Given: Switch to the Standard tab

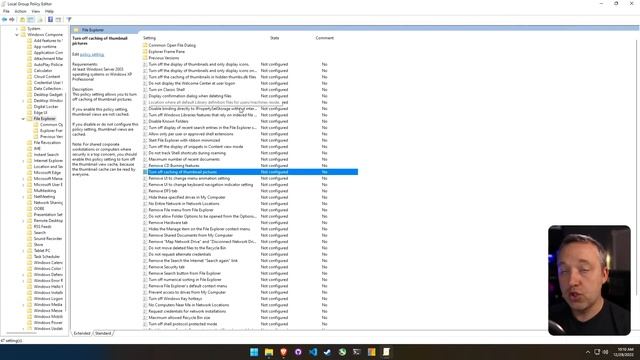Looking at the screenshot, I should [x=103, y=333].
